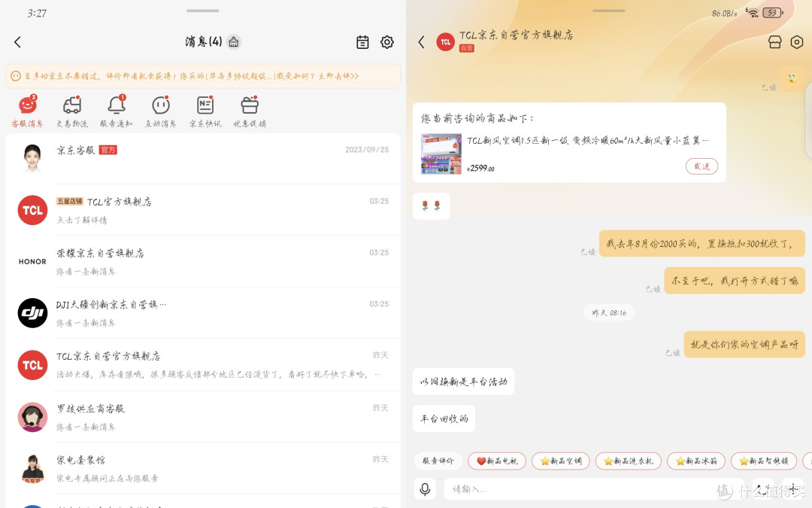Select the 服务通知 tab
Image resolution: width=812 pixels, height=508 pixels.
click(116, 111)
